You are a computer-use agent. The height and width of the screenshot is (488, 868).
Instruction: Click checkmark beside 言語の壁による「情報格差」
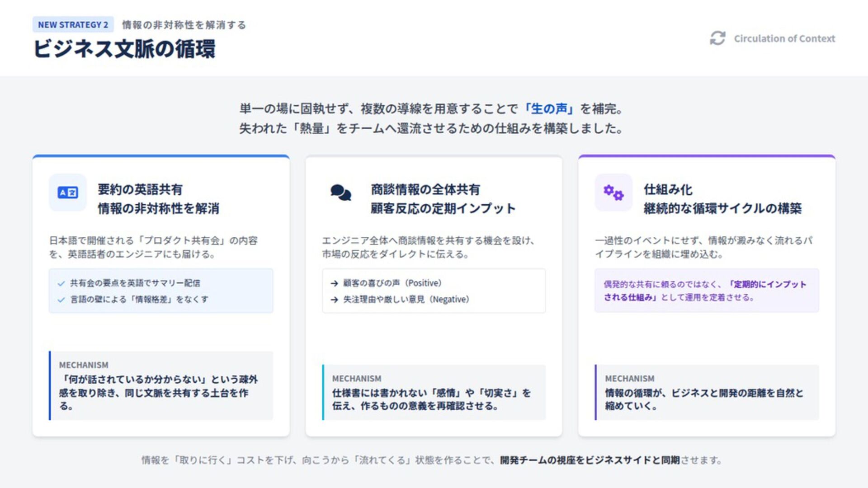coord(61,300)
